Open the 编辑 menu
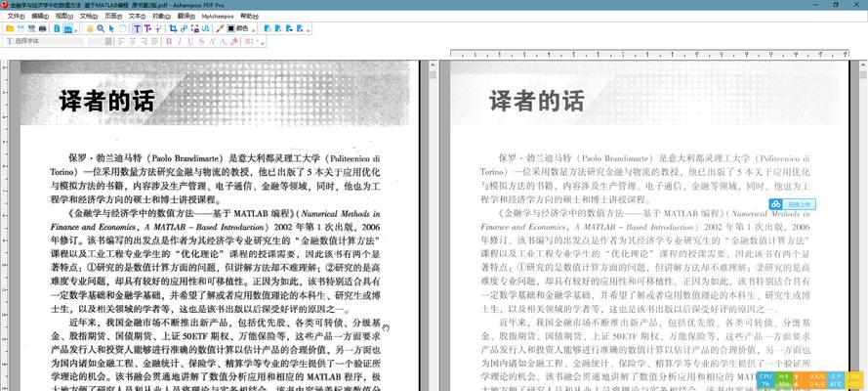 click(40, 16)
